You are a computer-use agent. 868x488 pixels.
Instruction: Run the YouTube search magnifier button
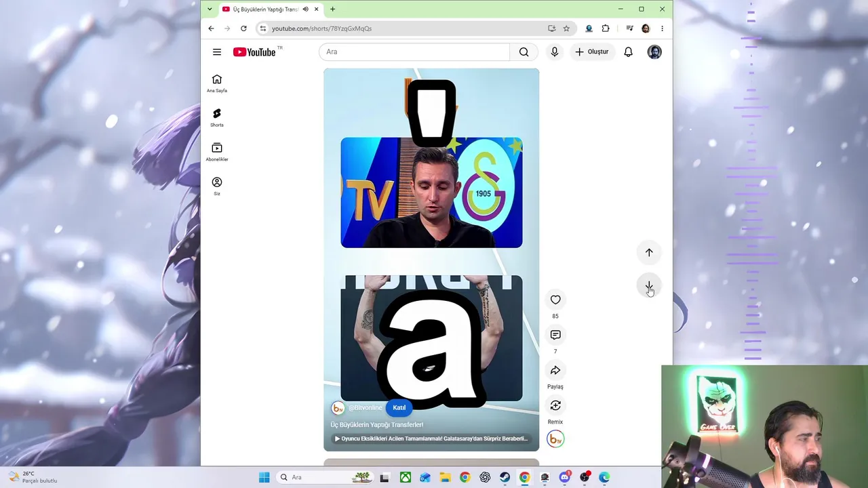click(x=524, y=52)
